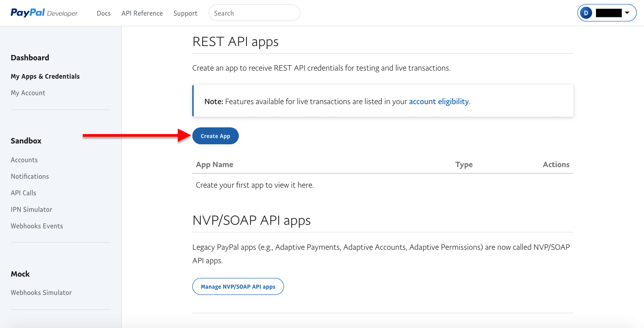Screen dimensions: 644x328
Task: Open the Webhooks Simulator under Mock
Action: point(41,293)
